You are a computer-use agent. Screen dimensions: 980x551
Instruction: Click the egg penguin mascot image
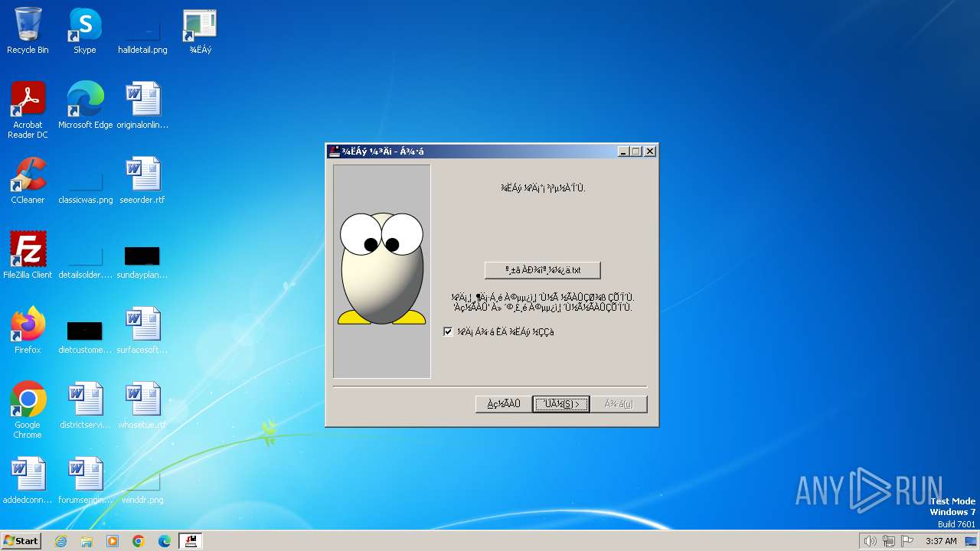pos(381,269)
